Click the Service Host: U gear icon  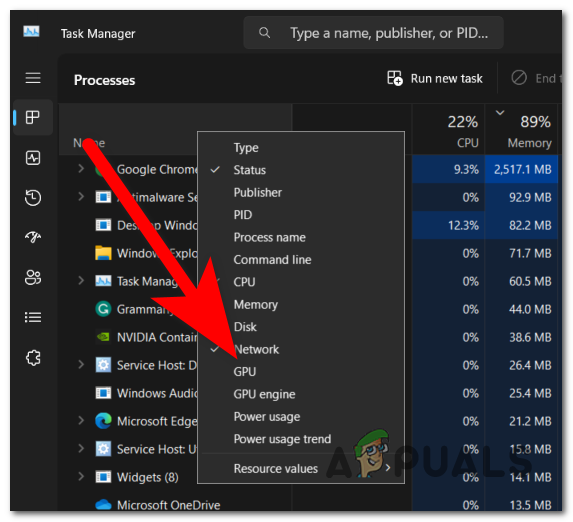coord(103,449)
